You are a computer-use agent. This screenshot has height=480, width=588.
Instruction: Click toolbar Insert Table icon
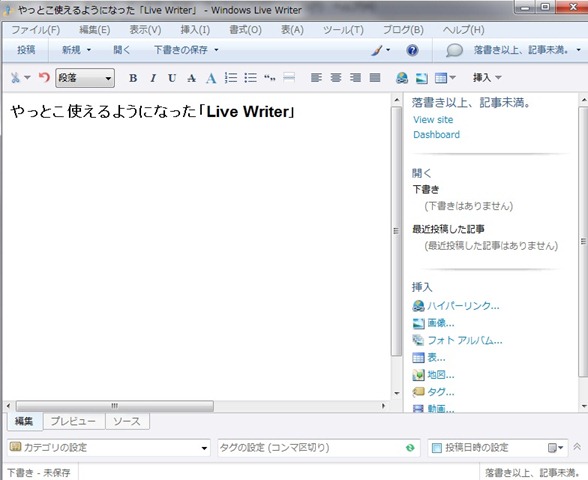441,78
